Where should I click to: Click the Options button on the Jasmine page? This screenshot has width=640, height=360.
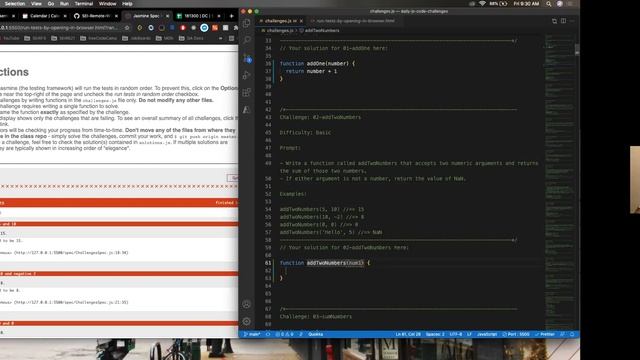(233, 178)
